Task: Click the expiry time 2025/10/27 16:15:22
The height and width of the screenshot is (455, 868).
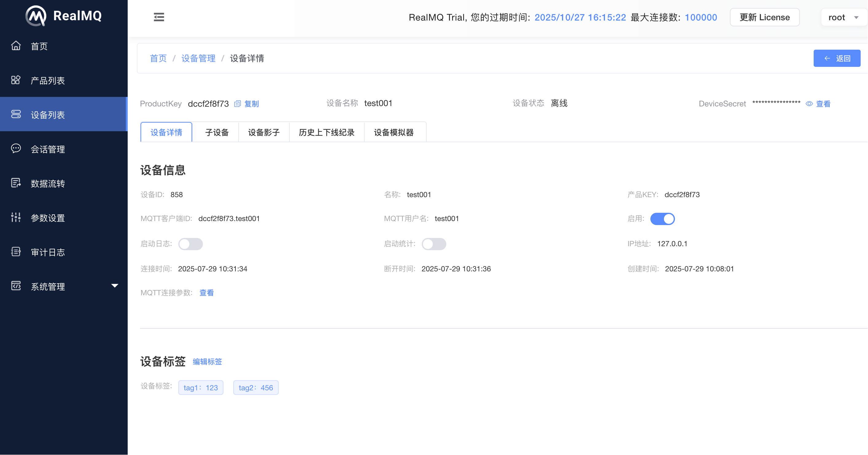Action: [580, 17]
